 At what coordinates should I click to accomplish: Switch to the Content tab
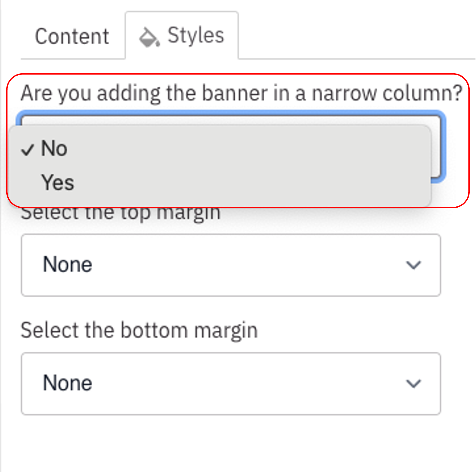[x=72, y=37]
